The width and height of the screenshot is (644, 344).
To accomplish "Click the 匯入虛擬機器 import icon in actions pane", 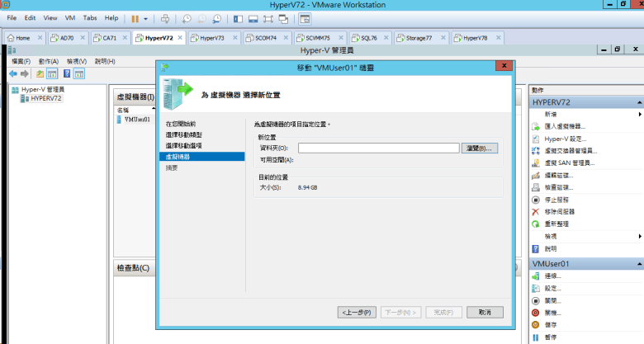I will 537,126.
